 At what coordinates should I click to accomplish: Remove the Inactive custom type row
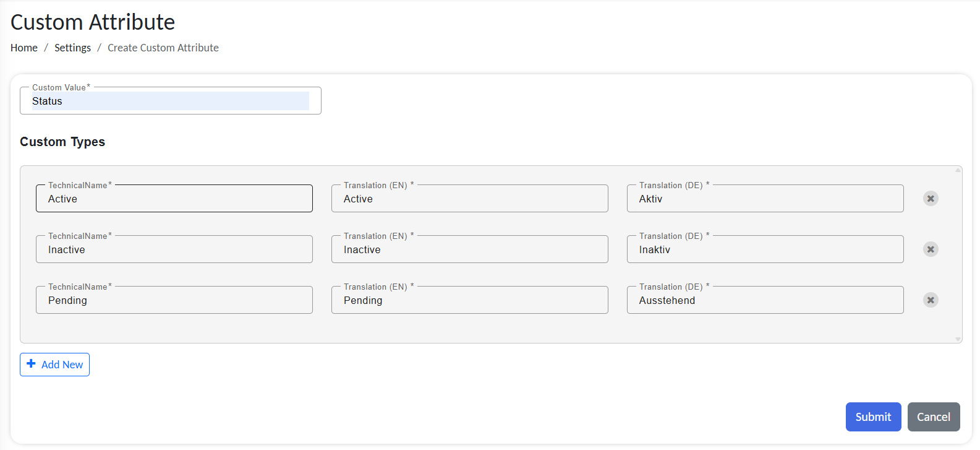931,249
